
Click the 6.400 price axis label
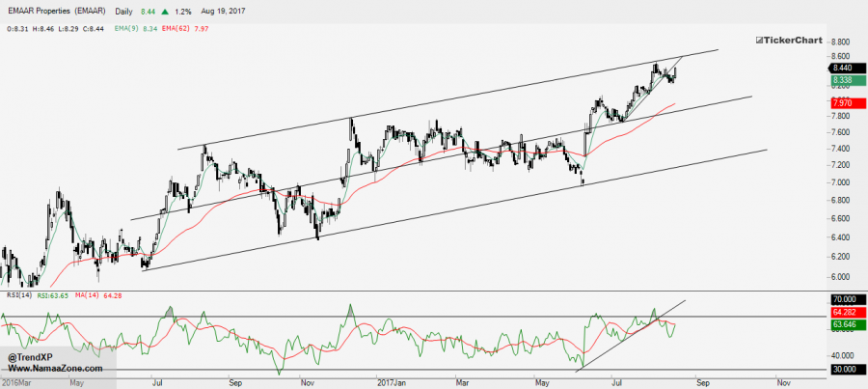coord(841,237)
